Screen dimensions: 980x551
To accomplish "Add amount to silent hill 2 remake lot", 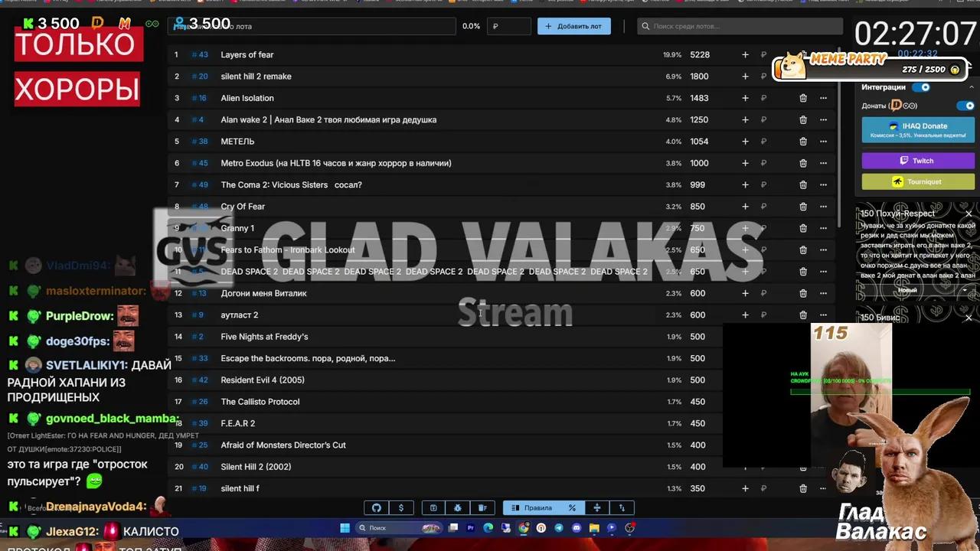I will tap(745, 77).
